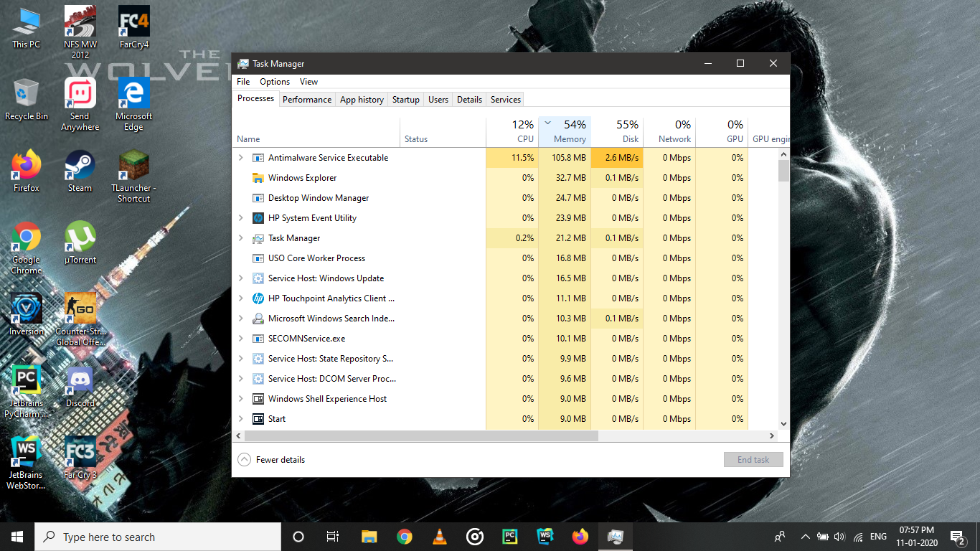Click HP Touchpoint Analytics Client icon
The height and width of the screenshot is (551, 980).
[258, 298]
